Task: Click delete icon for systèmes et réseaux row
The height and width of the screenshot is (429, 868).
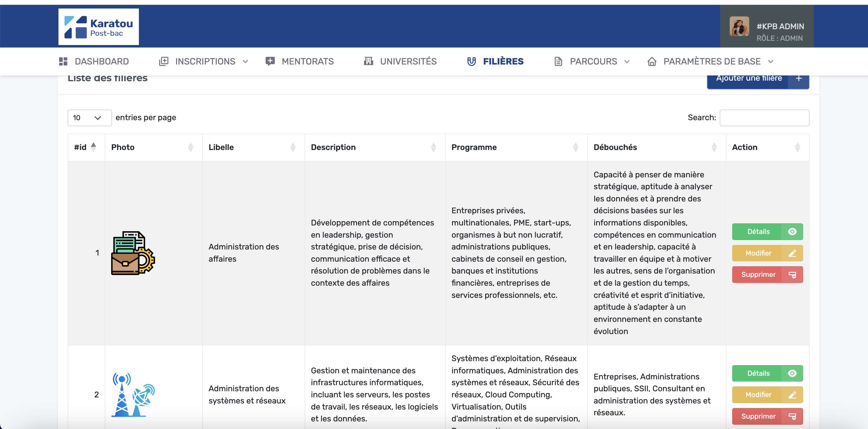Action: click(x=792, y=417)
